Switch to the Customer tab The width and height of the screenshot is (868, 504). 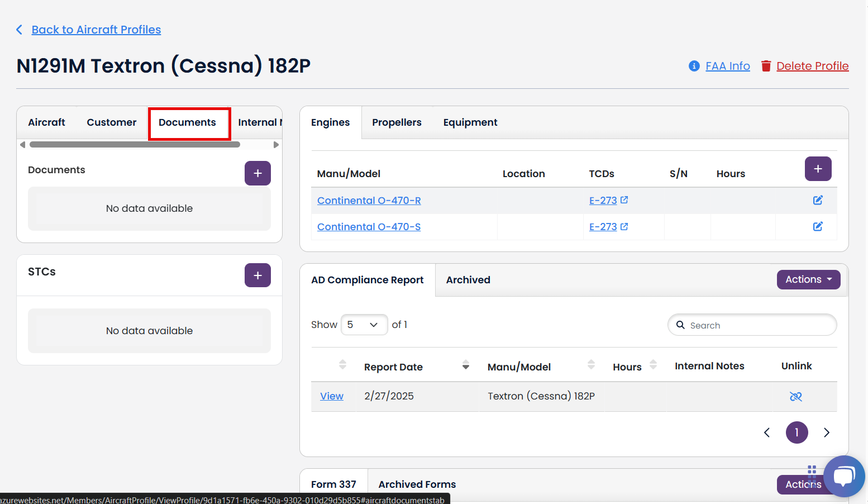point(112,122)
